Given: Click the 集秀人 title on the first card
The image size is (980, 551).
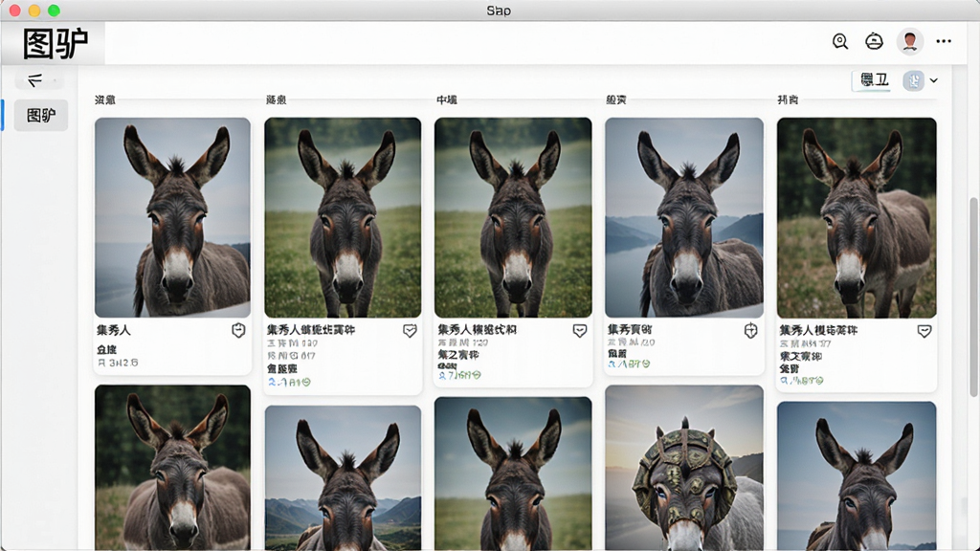Looking at the screenshot, I should pyautogui.click(x=113, y=330).
